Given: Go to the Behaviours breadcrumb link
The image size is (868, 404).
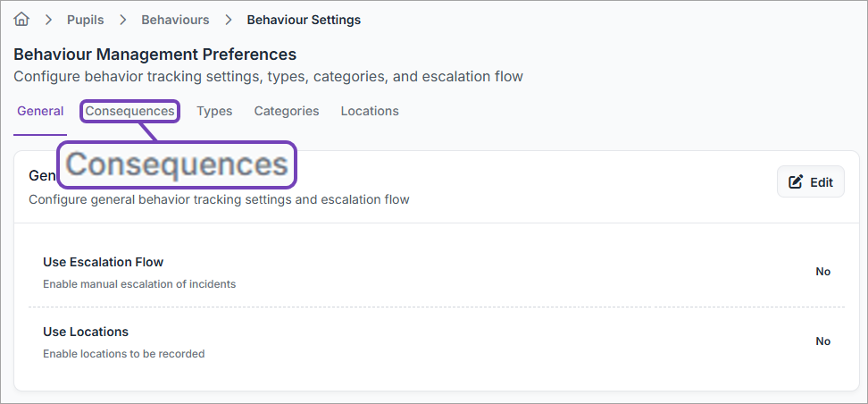Looking at the screenshot, I should pos(175,19).
